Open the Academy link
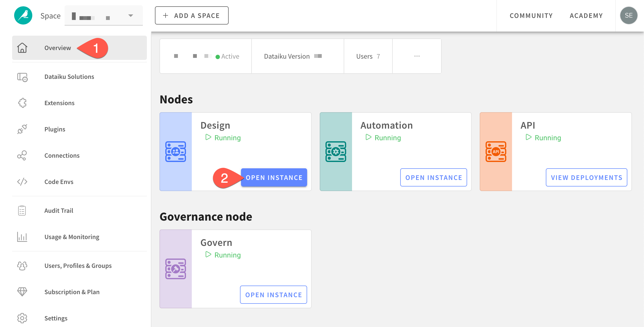The height and width of the screenshot is (327, 644). 586,16
